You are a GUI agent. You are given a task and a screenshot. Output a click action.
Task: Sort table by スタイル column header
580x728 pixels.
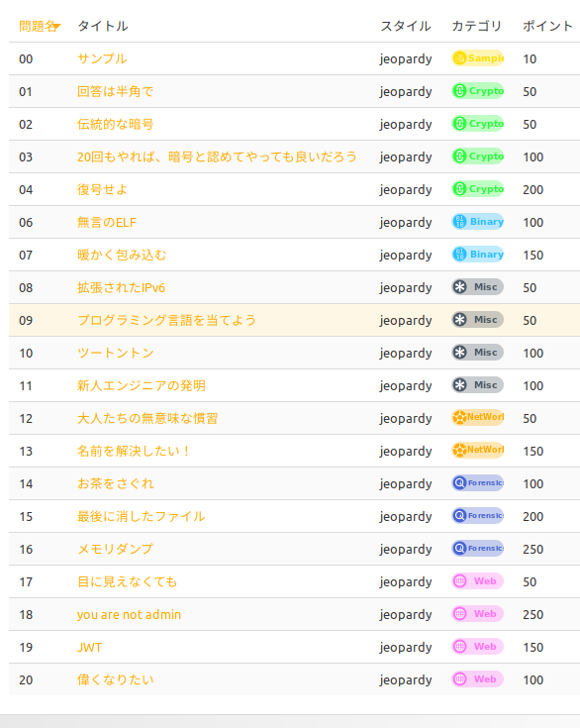click(x=406, y=26)
